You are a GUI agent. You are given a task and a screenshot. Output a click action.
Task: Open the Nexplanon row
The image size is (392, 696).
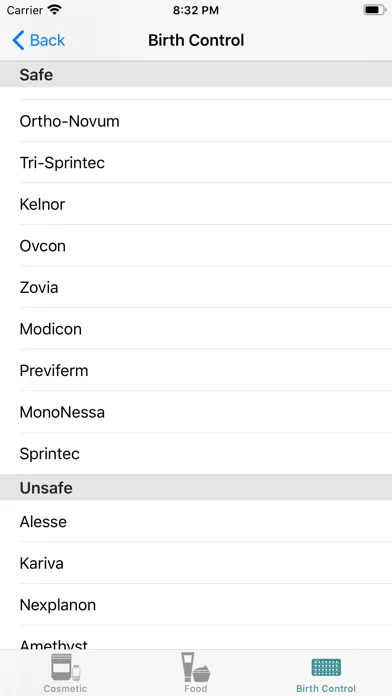click(196, 605)
